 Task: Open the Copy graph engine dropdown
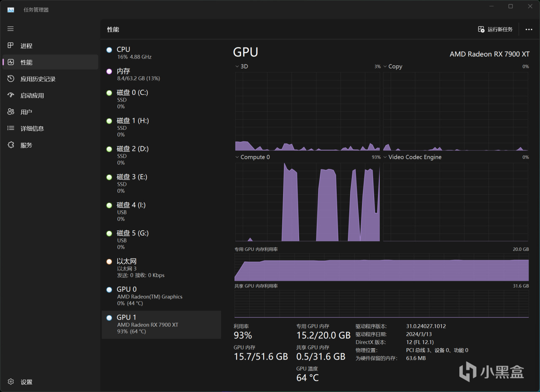point(392,67)
